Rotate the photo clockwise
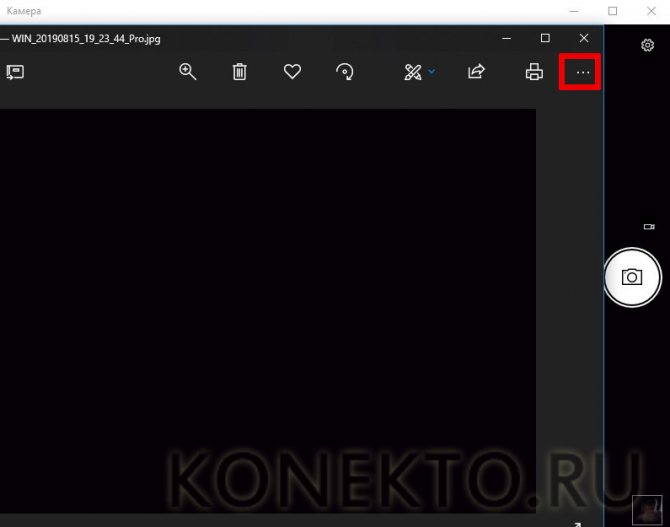Viewport: 670px width, 527px height. [345, 71]
